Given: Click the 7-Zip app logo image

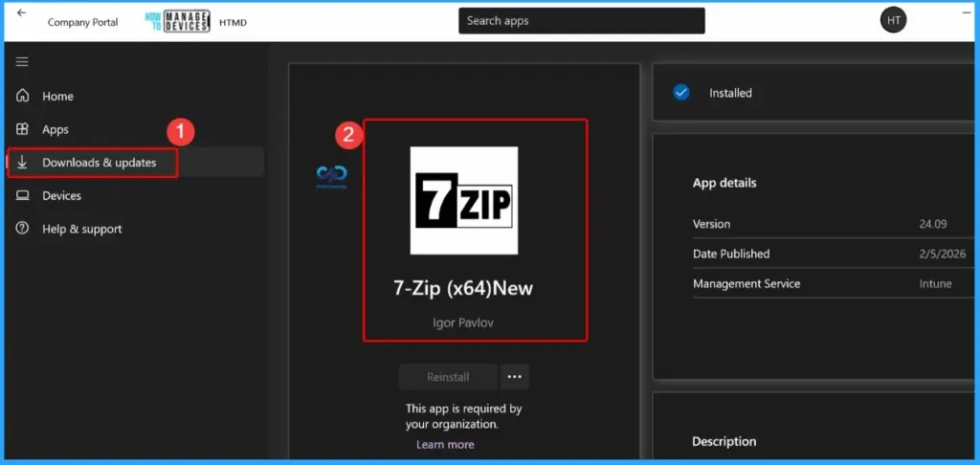Looking at the screenshot, I should click(464, 200).
